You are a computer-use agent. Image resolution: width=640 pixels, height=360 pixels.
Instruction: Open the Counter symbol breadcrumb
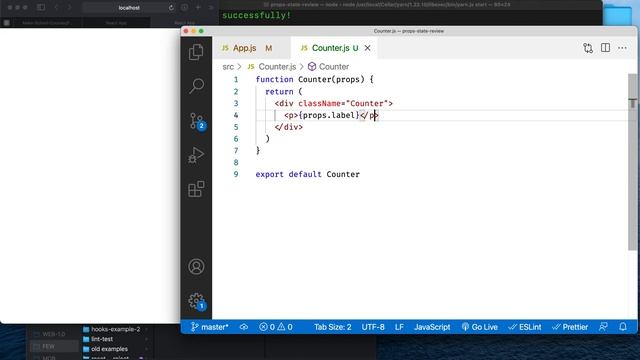tap(329, 67)
